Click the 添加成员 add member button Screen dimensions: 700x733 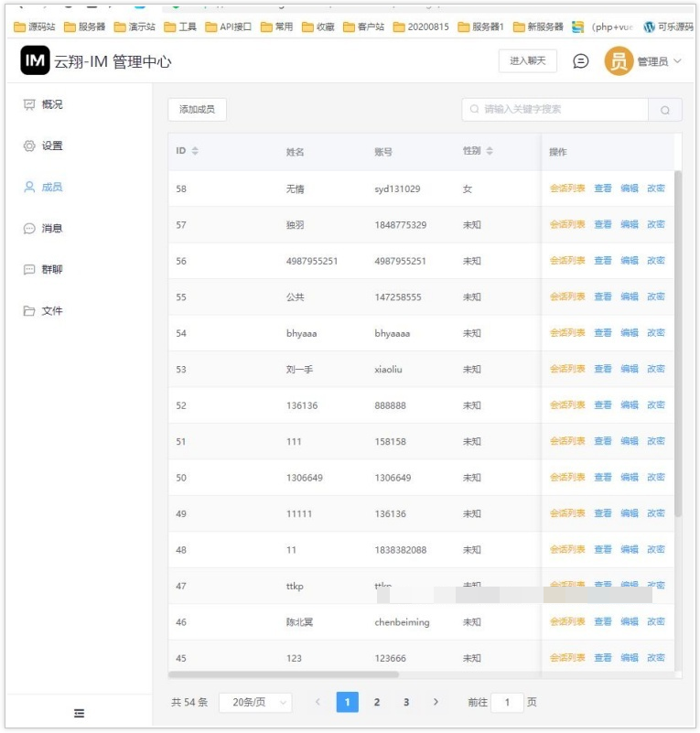(x=197, y=110)
